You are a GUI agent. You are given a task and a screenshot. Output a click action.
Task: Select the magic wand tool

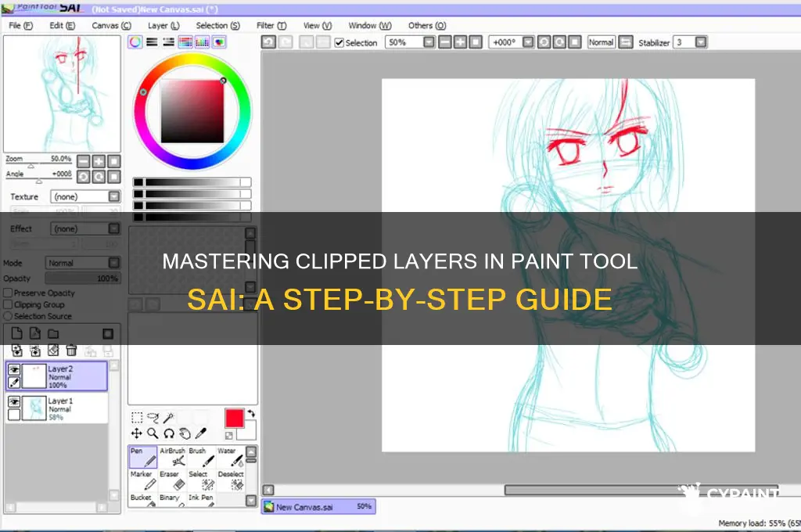(169, 418)
